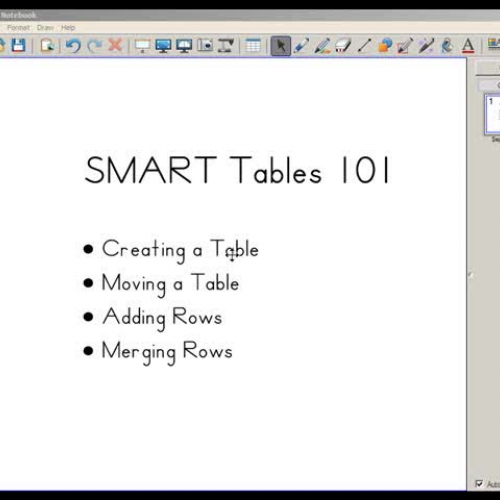Redo with the grayed forward arrow
500x500 pixels.
coord(95,45)
